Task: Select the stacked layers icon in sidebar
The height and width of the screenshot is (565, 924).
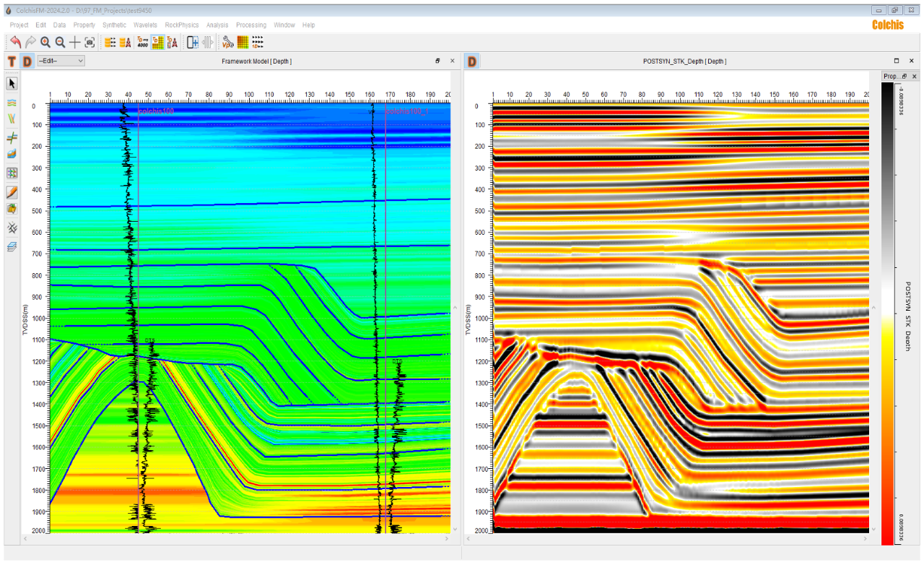Action: [12, 247]
